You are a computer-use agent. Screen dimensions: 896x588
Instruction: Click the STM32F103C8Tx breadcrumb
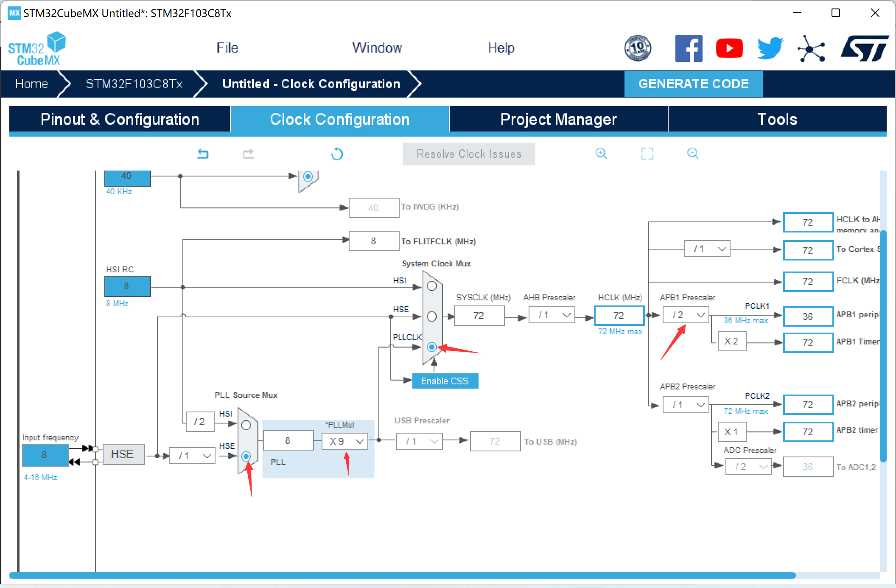[x=134, y=84]
